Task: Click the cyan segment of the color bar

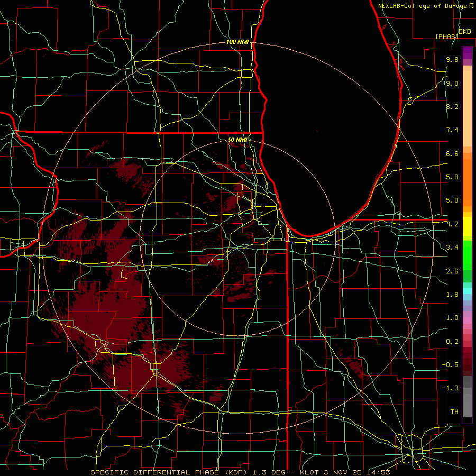Action: pos(467,290)
